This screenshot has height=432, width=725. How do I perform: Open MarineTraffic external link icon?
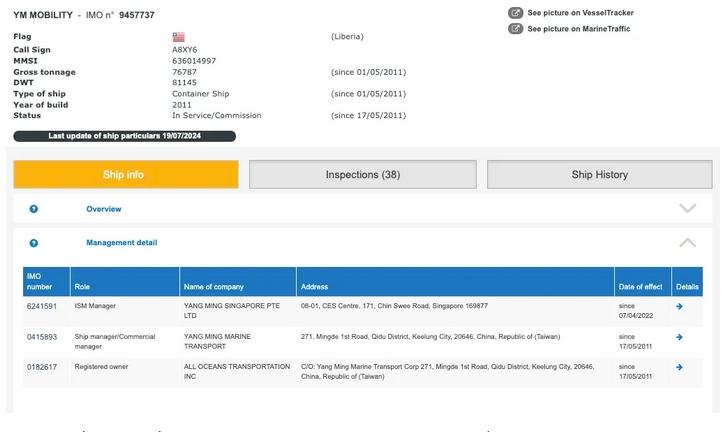(x=516, y=29)
